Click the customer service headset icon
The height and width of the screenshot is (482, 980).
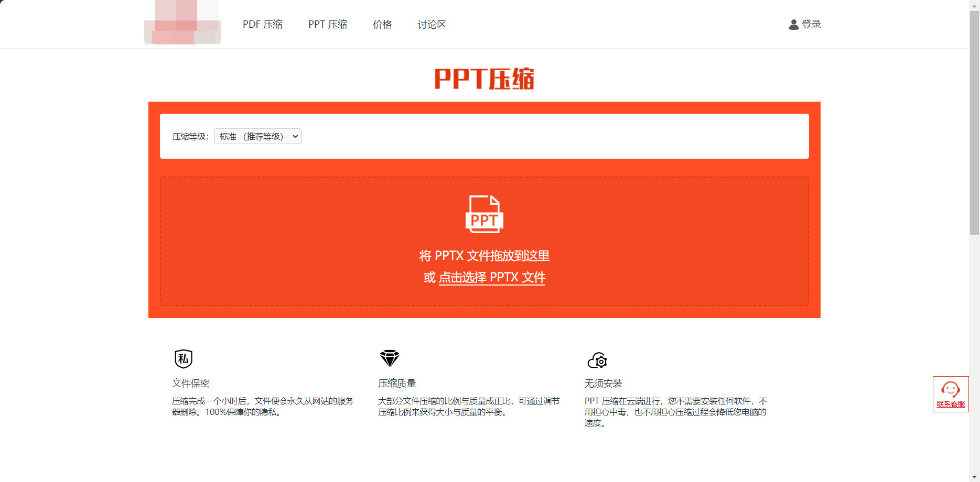point(951,389)
